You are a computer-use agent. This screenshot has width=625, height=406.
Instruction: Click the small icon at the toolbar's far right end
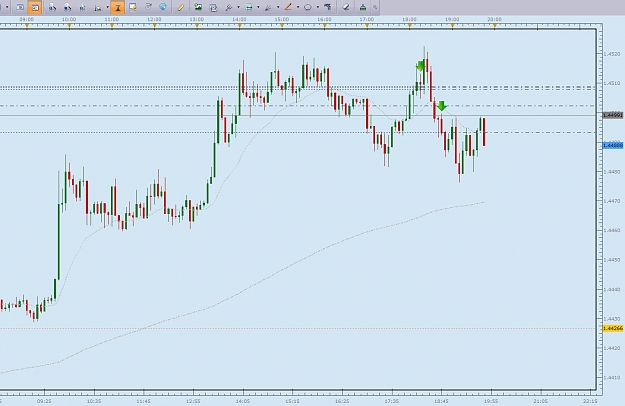(375, 7)
